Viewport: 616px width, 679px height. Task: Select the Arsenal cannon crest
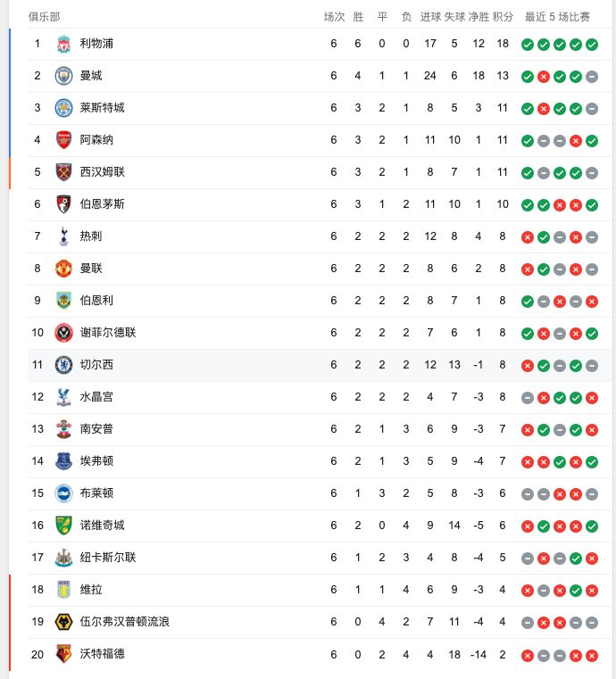(x=63, y=140)
